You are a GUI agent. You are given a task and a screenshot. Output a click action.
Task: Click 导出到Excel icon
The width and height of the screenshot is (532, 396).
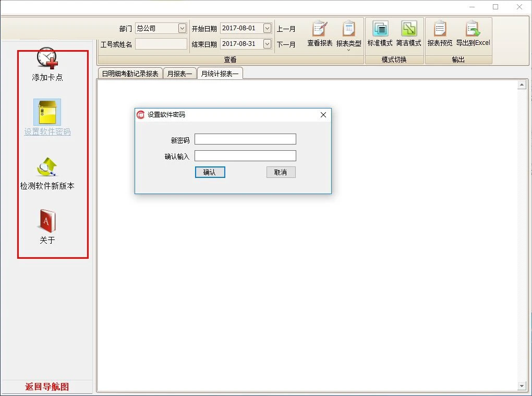click(x=473, y=29)
